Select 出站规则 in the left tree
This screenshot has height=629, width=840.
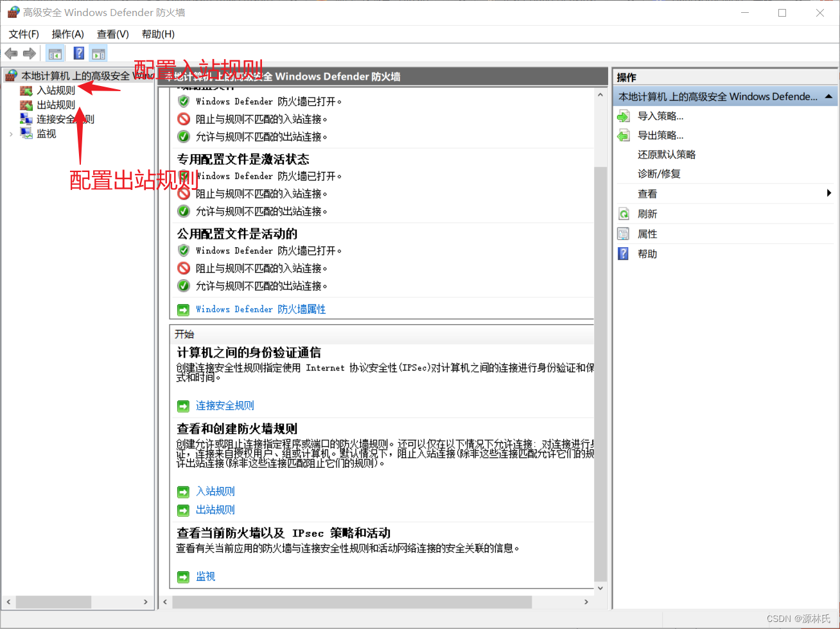point(55,105)
